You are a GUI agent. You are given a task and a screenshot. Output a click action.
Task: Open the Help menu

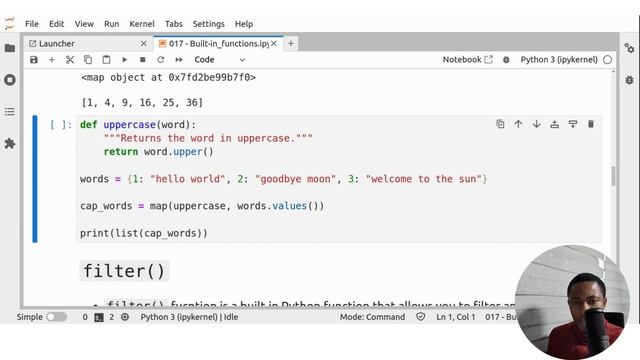point(244,24)
